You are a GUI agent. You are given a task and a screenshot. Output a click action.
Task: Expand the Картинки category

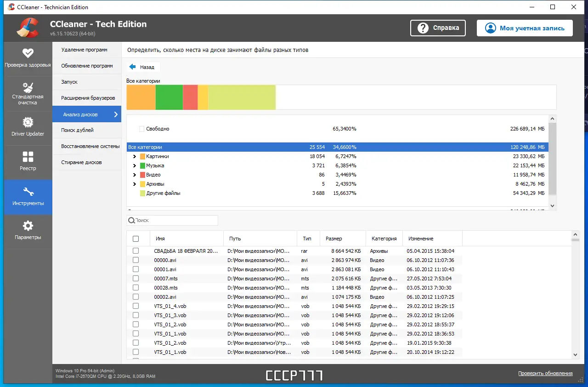tap(135, 156)
